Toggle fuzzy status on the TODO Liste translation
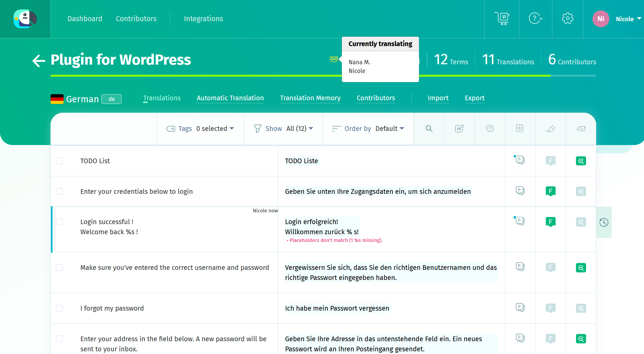Image resolution: width=644 pixels, height=354 pixels. coord(551,161)
